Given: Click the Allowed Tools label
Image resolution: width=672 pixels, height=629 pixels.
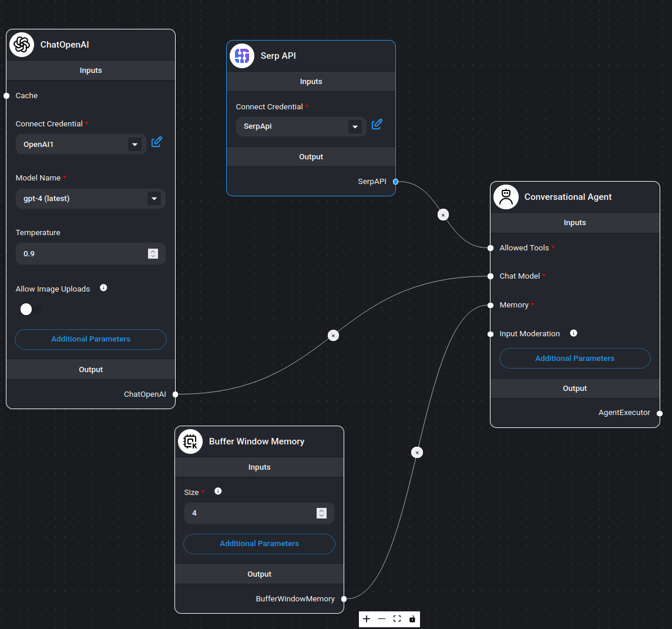Looking at the screenshot, I should coord(524,248).
